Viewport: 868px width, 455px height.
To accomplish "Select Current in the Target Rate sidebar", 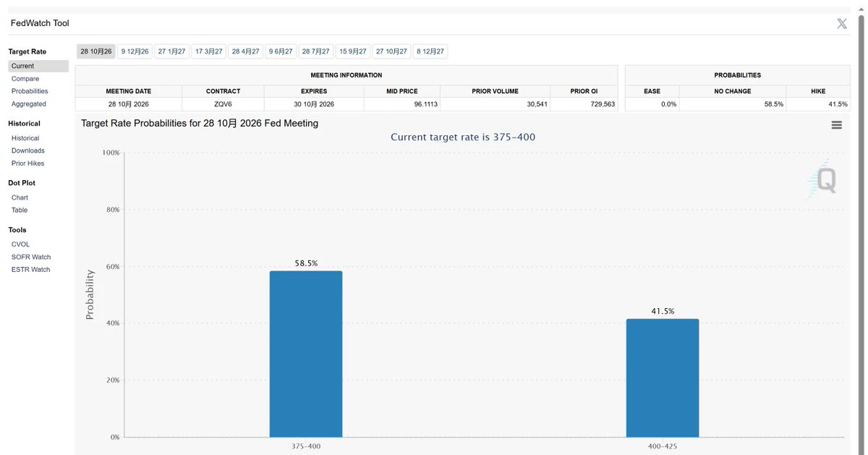I will pyautogui.click(x=38, y=66).
